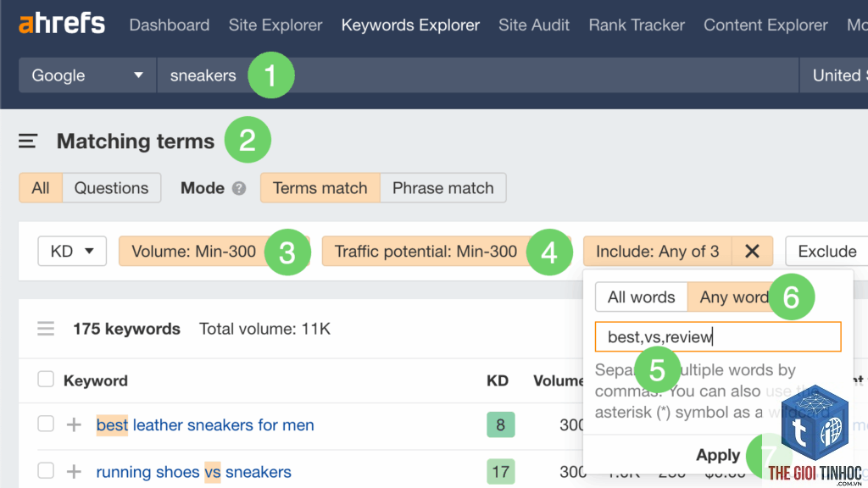Open the Include: Any of 3 filter

657,251
